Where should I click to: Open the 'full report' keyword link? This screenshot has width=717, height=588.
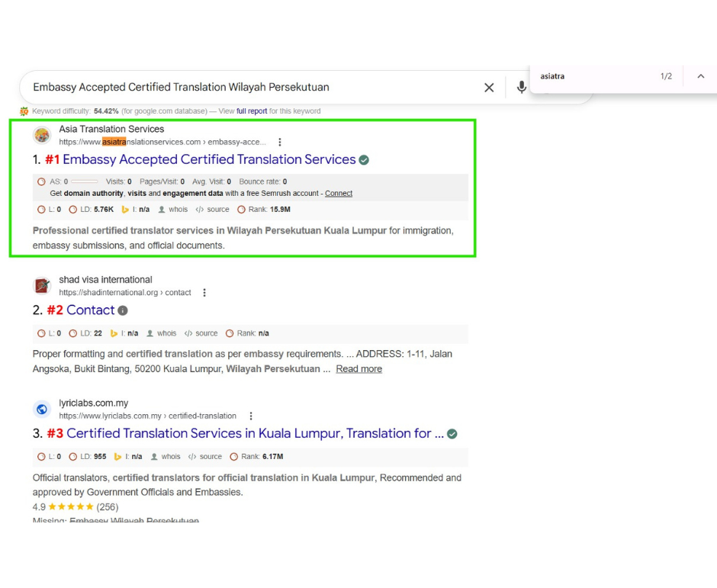(x=252, y=111)
